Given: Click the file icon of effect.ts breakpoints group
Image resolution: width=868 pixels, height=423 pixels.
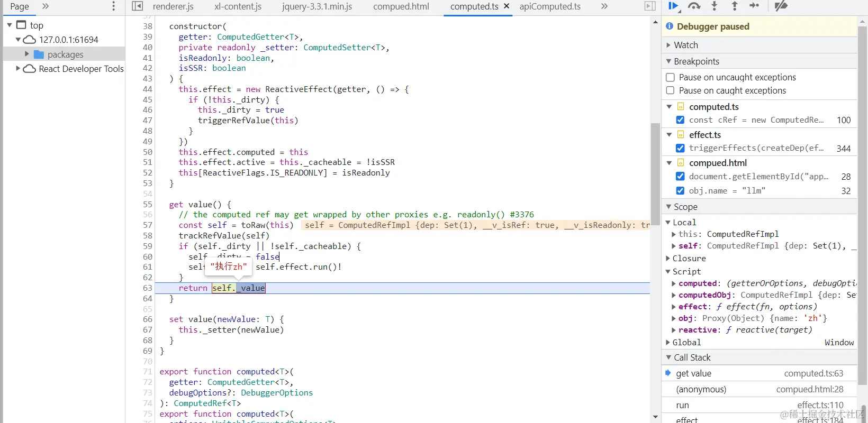Looking at the screenshot, I should [681, 135].
